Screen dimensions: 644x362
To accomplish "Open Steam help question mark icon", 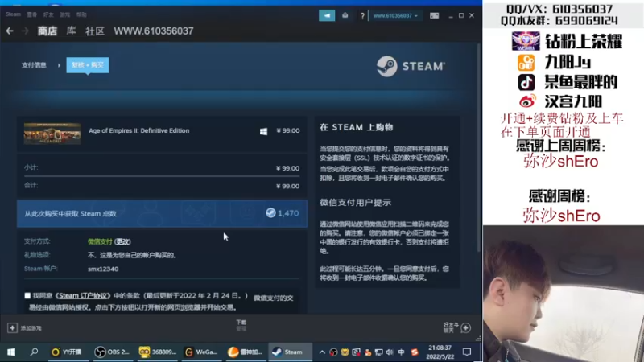I will pos(362,15).
